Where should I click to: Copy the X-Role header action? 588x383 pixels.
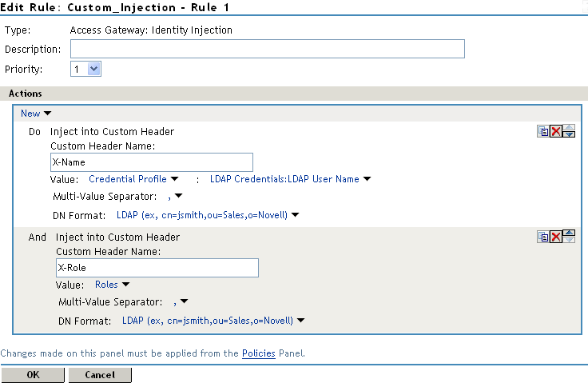[543, 236]
